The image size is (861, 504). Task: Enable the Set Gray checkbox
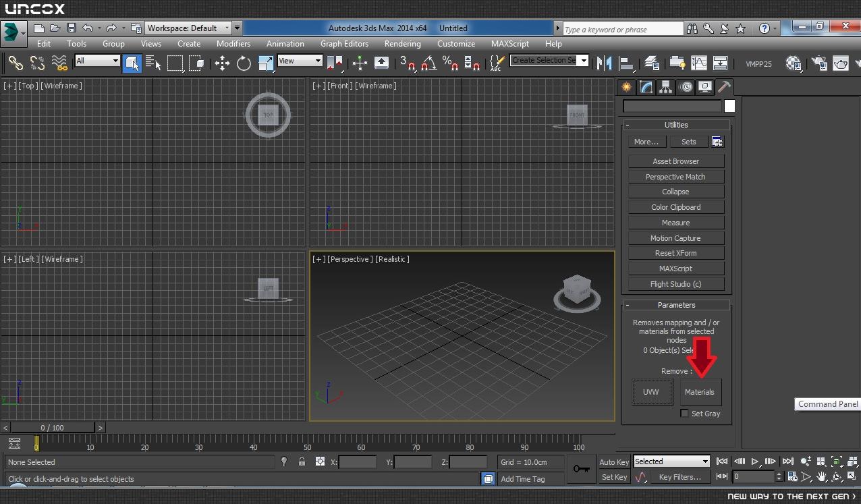(684, 414)
